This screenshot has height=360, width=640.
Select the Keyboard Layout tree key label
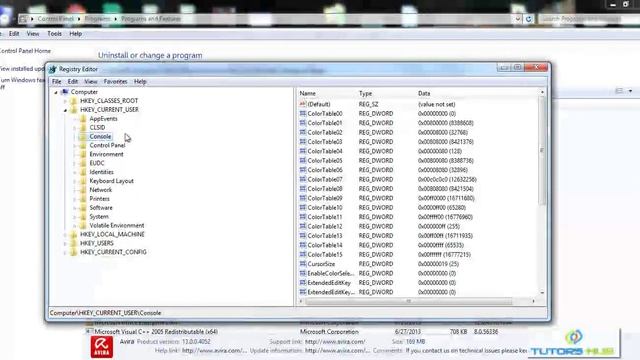(x=111, y=181)
